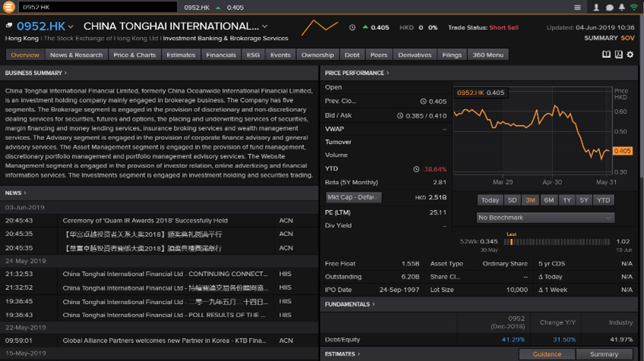This screenshot has width=644, height=361.
Task: Open the hamburger menu icon in top bar
Action: (x=577, y=8)
